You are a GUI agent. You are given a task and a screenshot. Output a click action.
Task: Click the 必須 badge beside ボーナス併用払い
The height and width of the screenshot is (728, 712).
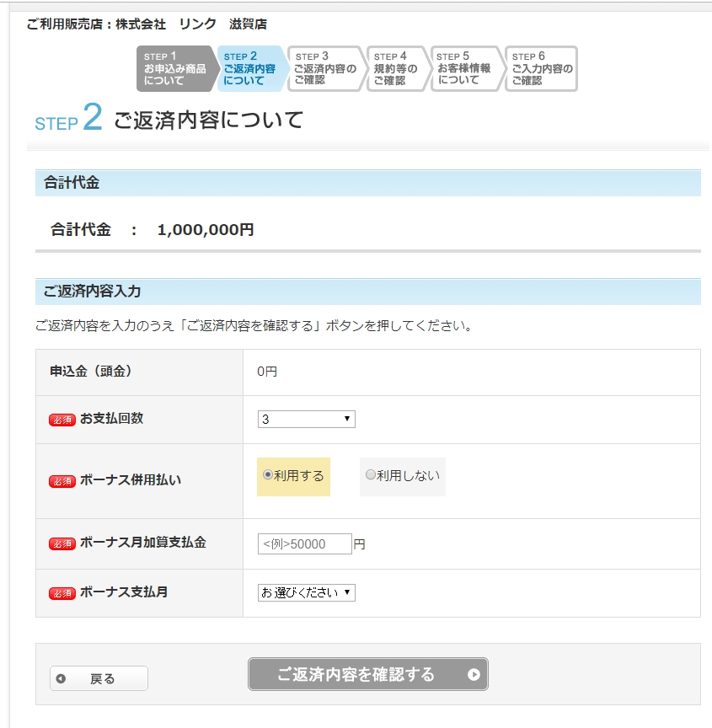click(62, 481)
